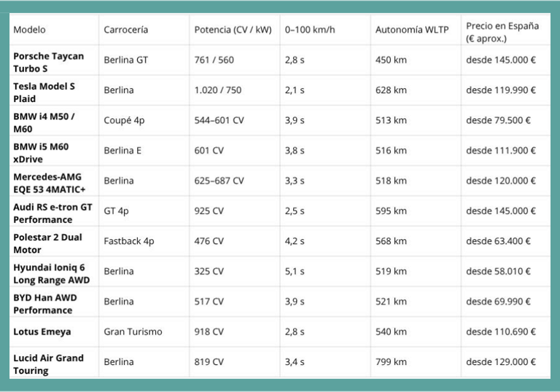Select the 1.020 / 750 power cell

(x=217, y=90)
